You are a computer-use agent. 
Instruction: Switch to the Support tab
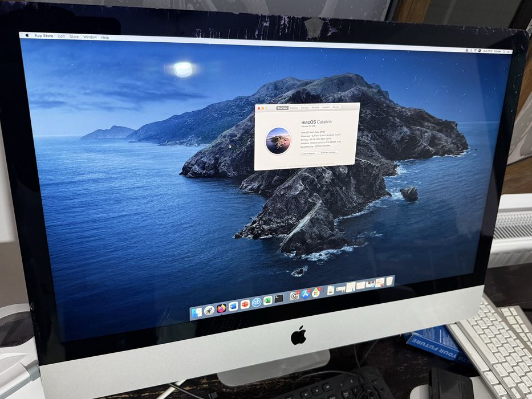point(326,107)
